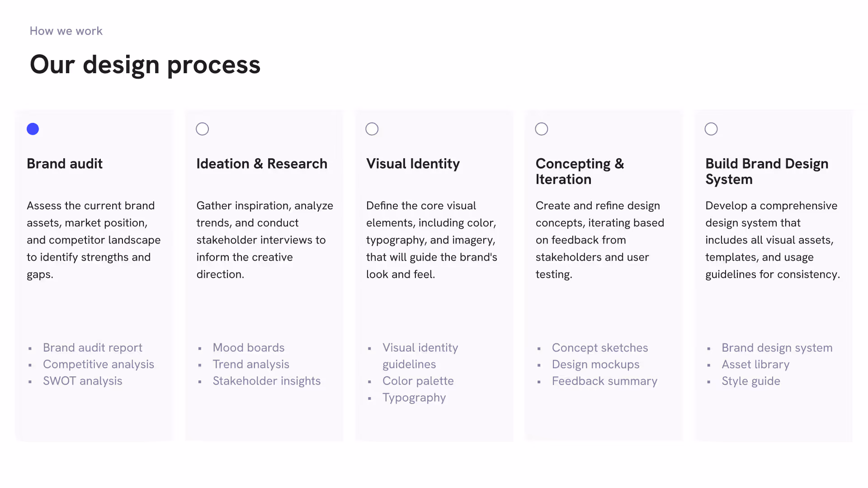The image size is (868, 488).
Task: Click the Build Brand Design System circle
Action: pos(711,129)
